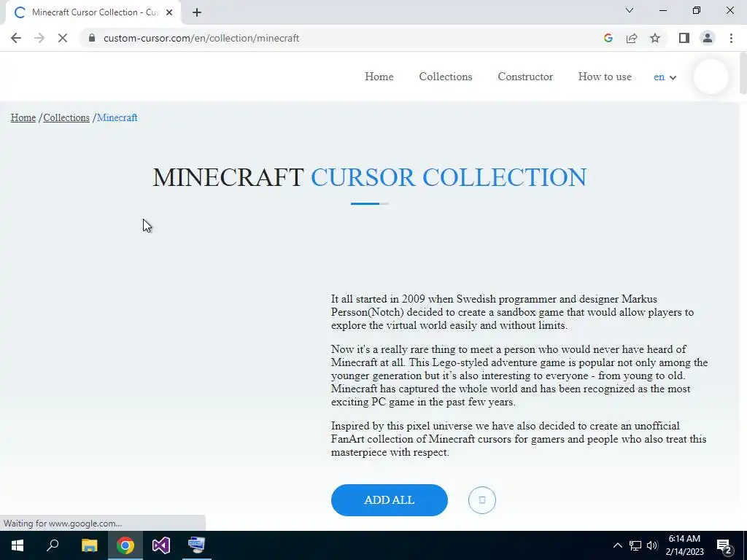Screen dimensions: 747x560
Task: Expand the en language dropdown
Action: (x=665, y=77)
